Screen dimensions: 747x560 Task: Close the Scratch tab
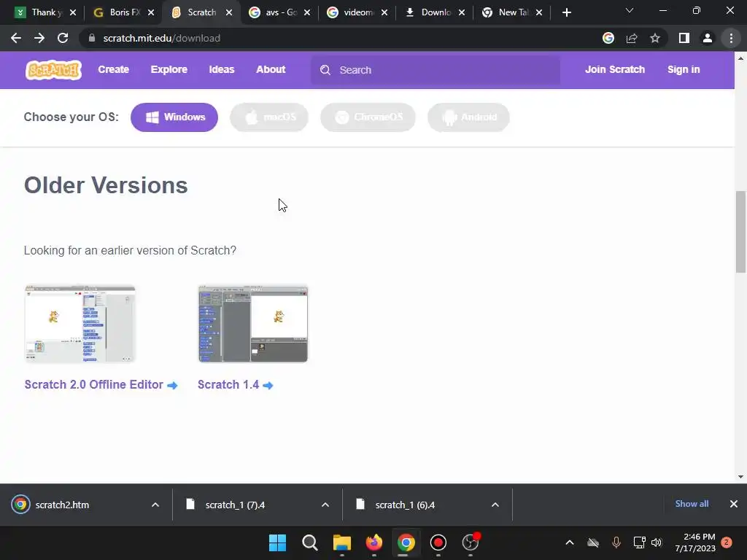point(229,13)
